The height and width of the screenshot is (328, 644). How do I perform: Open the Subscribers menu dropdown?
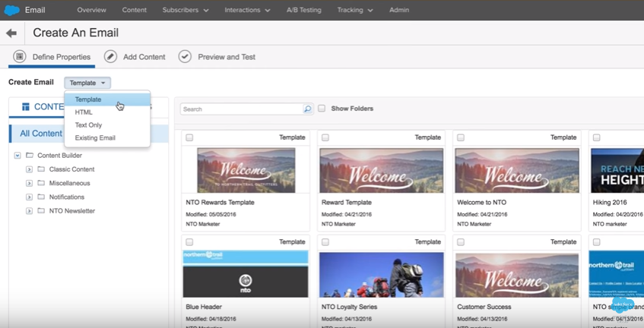coord(186,10)
